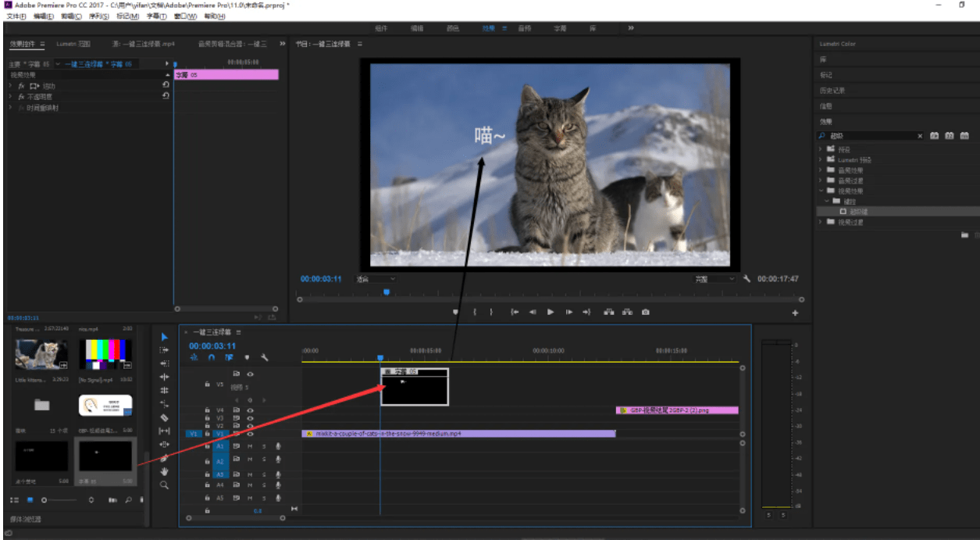This screenshot has width=980, height=540.
Task: Open the program monitor Button Editor plus
Action: pyautogui.click(x=796, y=313)
